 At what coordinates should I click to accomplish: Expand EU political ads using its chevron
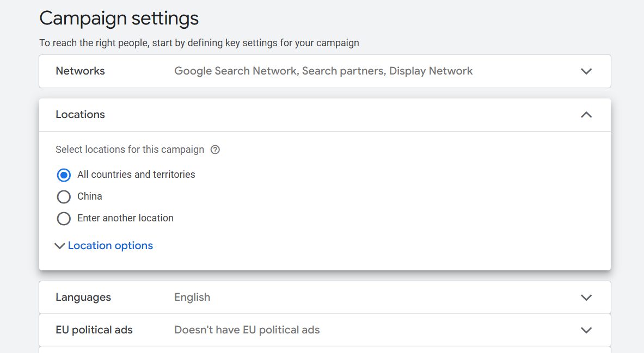[586, 330]
